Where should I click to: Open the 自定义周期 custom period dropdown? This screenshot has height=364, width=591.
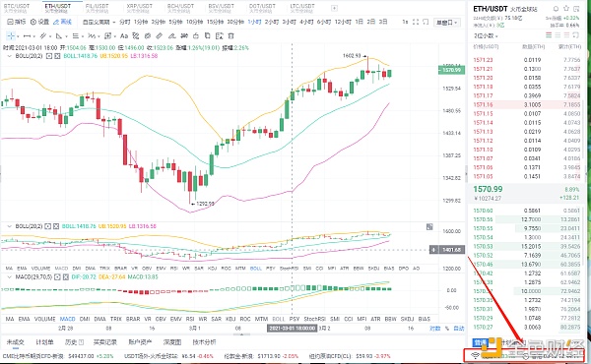pyautogui.click(x=99, y=22)
